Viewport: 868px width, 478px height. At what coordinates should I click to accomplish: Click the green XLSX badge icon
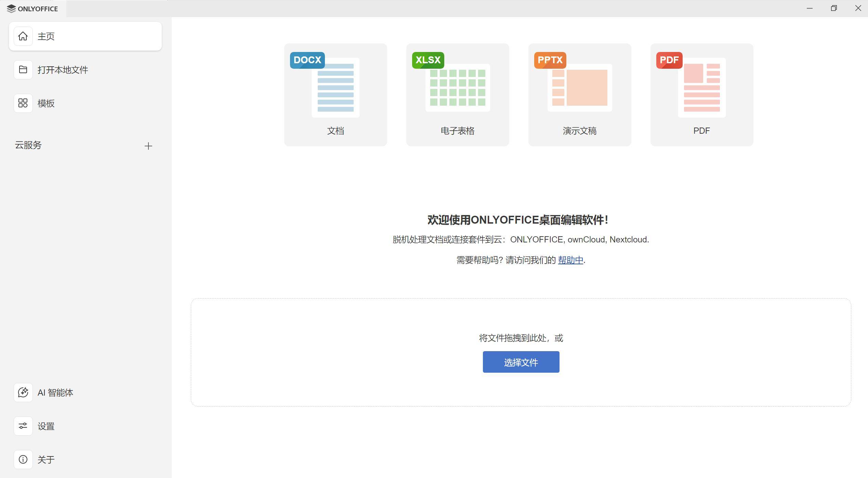click(x=428, y=60)
